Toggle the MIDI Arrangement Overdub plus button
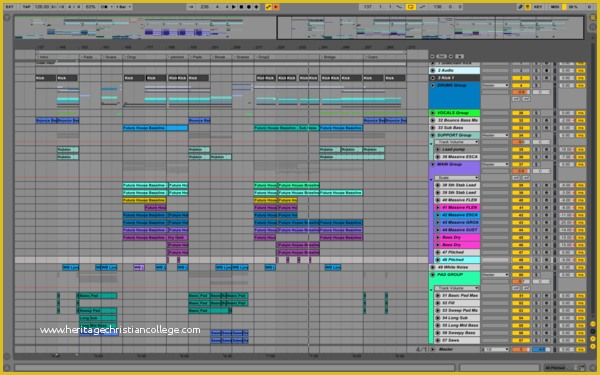The width and height of the screenshot is (600, 375). [x=256, y=7]
